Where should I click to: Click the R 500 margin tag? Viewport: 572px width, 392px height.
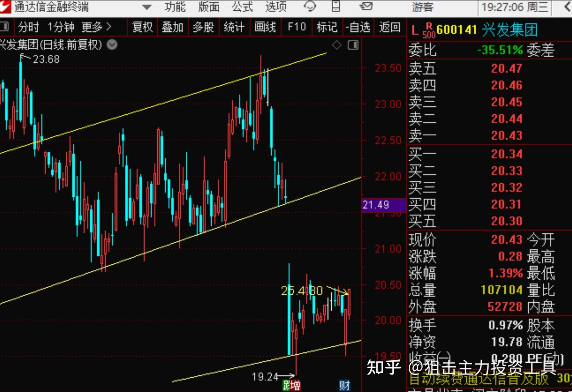pyautogui.click(x=429, y=31)
